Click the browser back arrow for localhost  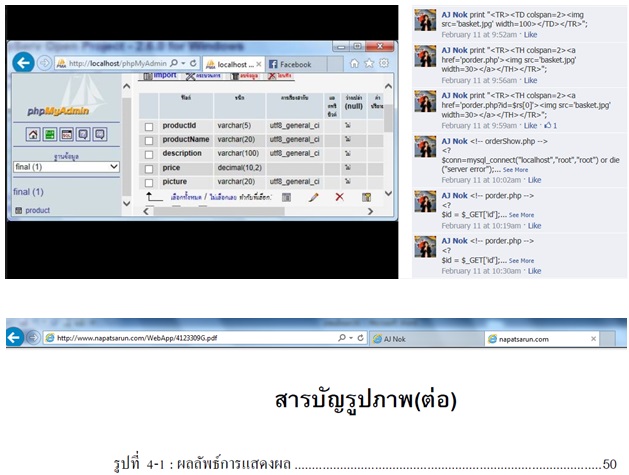pyautogui.click(x=24, y=62)
